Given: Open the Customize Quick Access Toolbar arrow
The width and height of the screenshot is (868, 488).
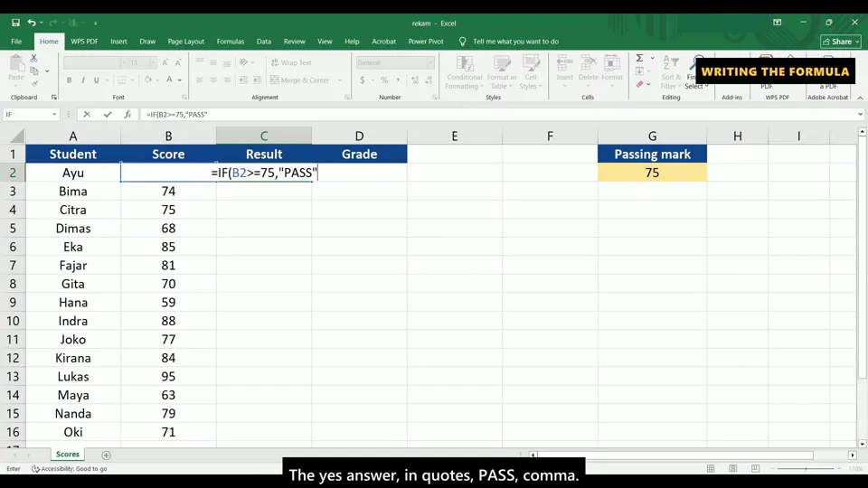Looking at the screenshot, I should (x=95, y=23).
